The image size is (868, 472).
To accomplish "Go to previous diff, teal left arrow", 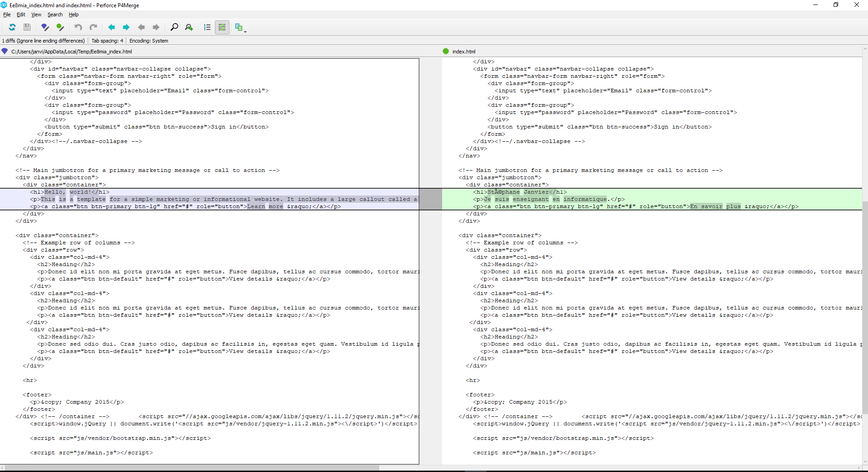I will pyautogui.click(x=111, y=27).
